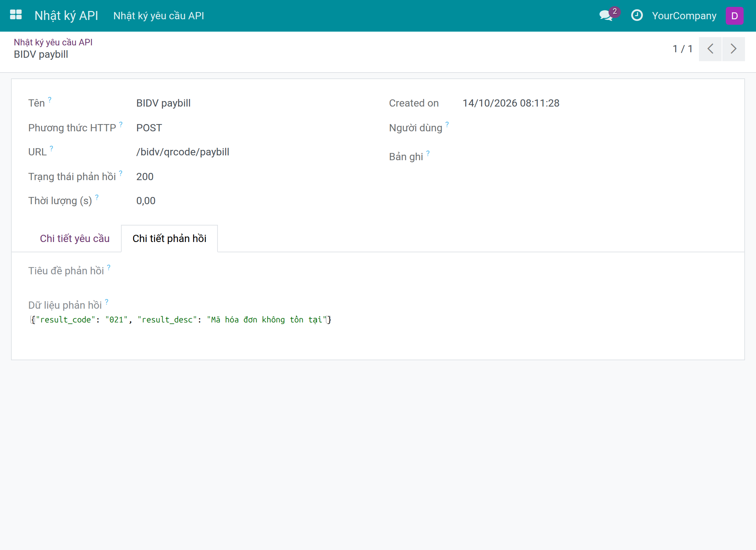Show help tooltip for Tên field
This screenshot has height=550, width=756.
(50, 100)
